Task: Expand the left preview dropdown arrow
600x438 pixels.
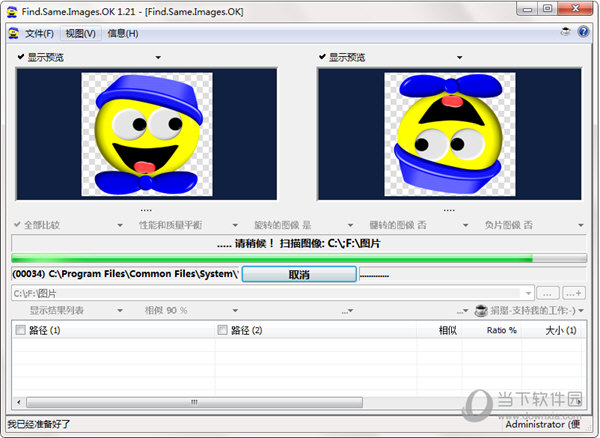Action: click(158, 58)
